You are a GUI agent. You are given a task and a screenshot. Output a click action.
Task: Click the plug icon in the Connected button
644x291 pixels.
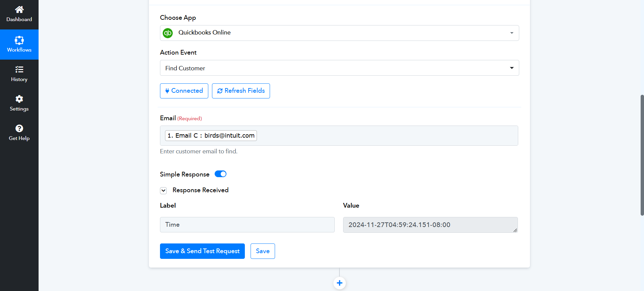coord(167,91)
